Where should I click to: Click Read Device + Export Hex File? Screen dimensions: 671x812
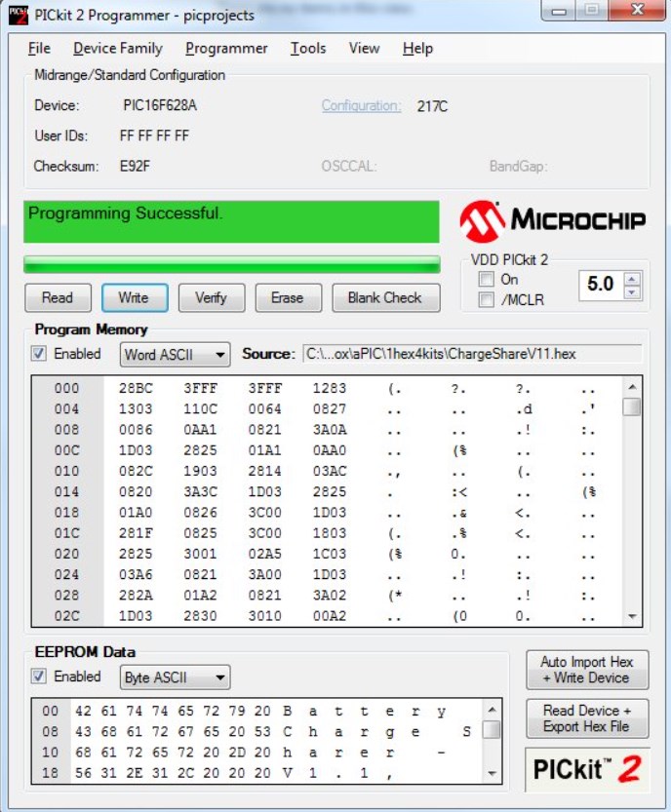click(587, 718)
